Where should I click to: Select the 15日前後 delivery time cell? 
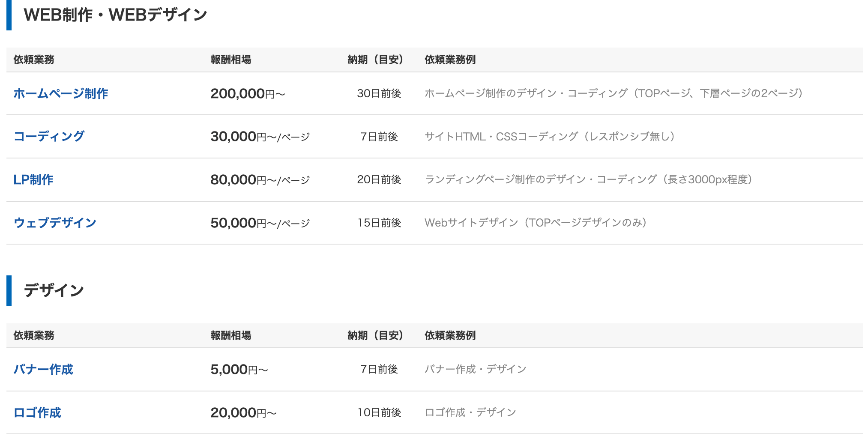[379, 223]
